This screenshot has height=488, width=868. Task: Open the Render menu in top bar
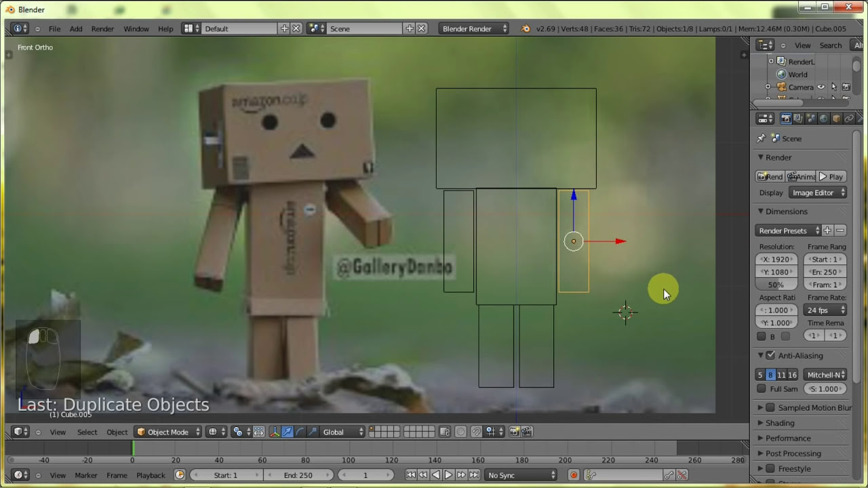tap(103, 28)
